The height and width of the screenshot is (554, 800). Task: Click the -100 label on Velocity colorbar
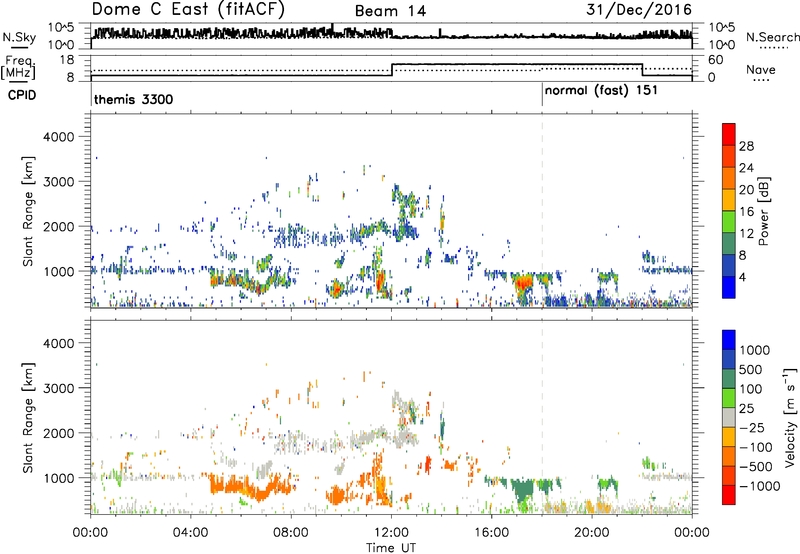[756, 447]
